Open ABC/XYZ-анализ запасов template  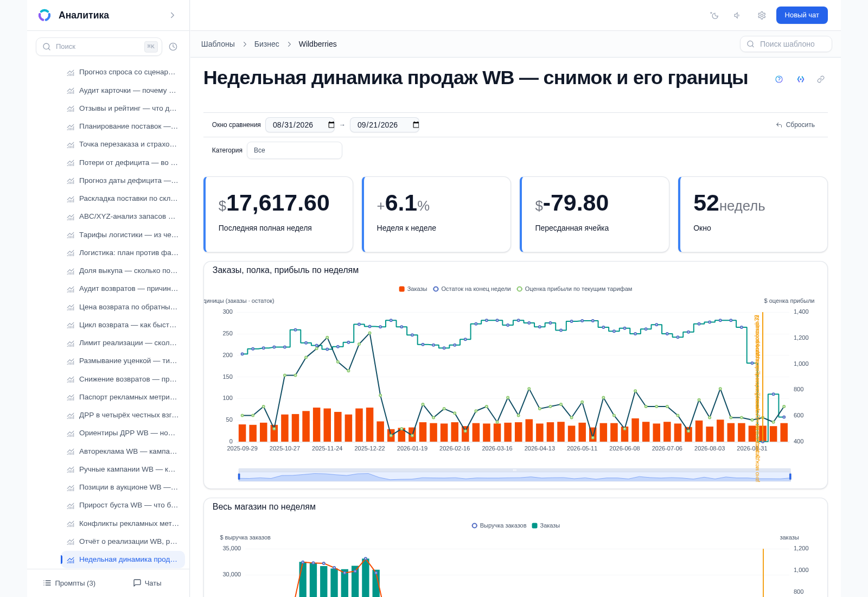coord(123,217)
